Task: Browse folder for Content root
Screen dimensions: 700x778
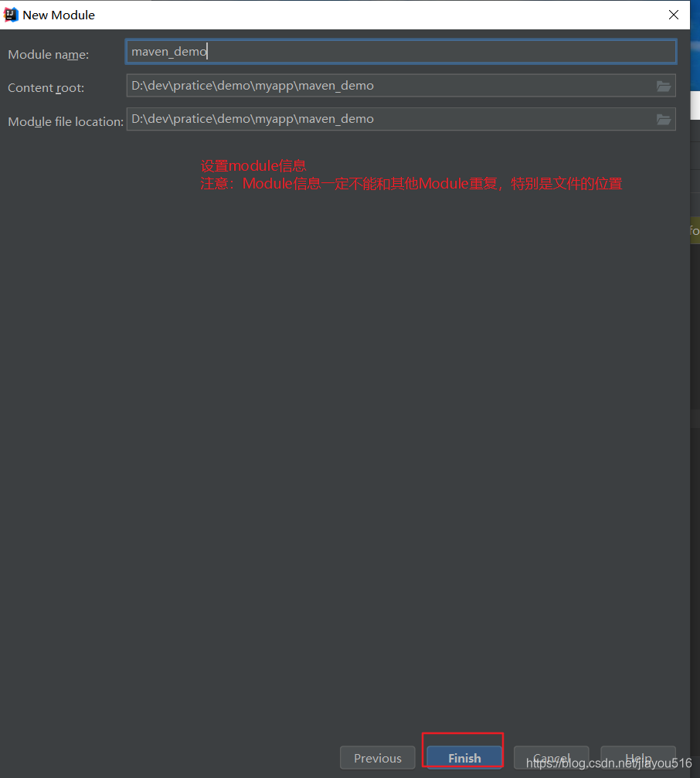Action: [x=664, y=87]
